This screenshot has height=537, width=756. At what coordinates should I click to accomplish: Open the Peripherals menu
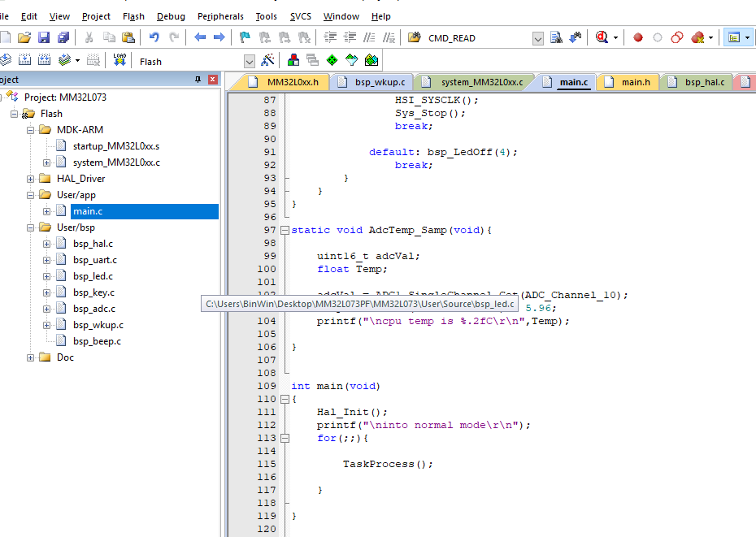tap(220, 15)
